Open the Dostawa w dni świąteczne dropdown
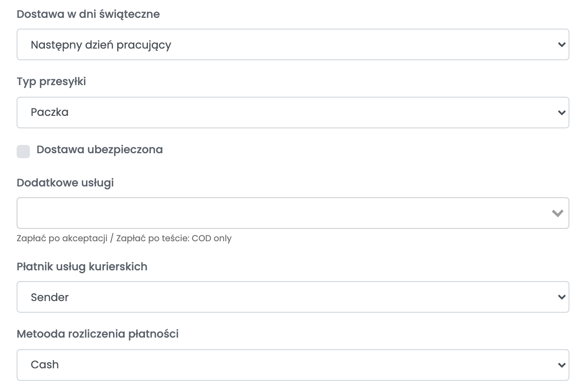The image size is (586, 392). tap(293, 44)
